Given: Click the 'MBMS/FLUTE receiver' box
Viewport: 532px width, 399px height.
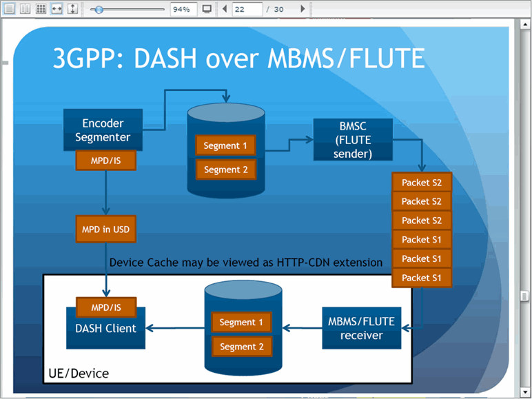Looking at the screenshot, I should pyautogui.click(x=362, y=328).
